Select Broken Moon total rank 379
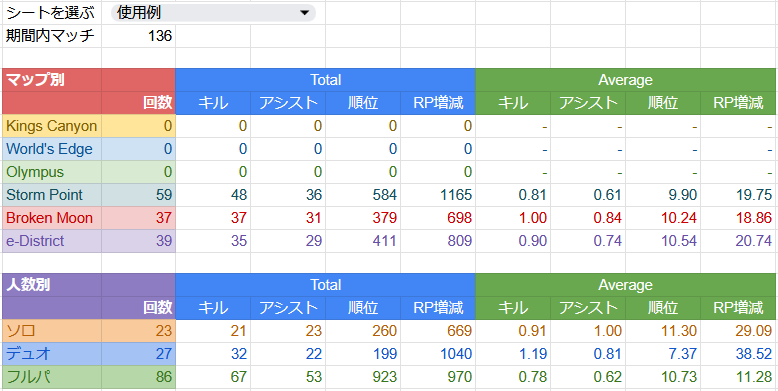 [363, 218]
